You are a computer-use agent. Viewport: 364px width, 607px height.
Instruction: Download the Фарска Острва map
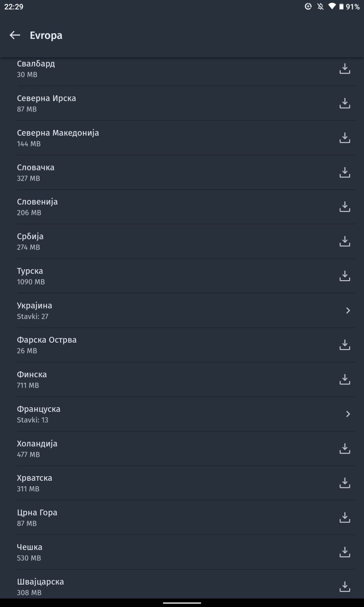pos(344,345)
